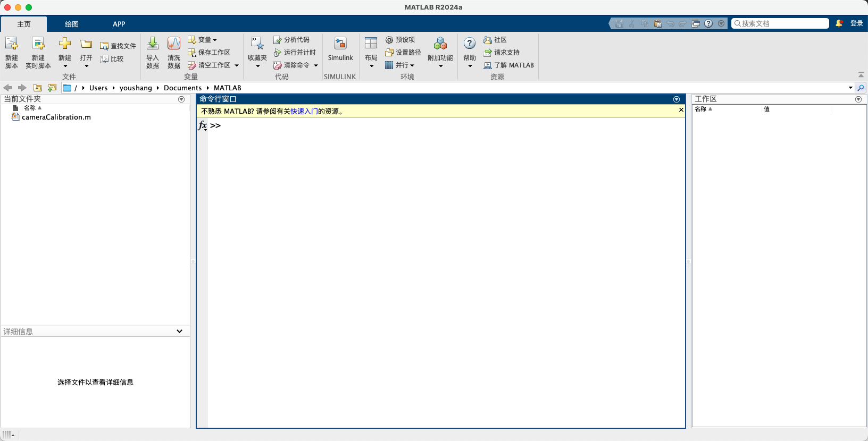Viewport: 868px width, 441px height.
Task: Click the quick access paste clipboard icon
Action: pyautogui.click(x=657, y=23)
